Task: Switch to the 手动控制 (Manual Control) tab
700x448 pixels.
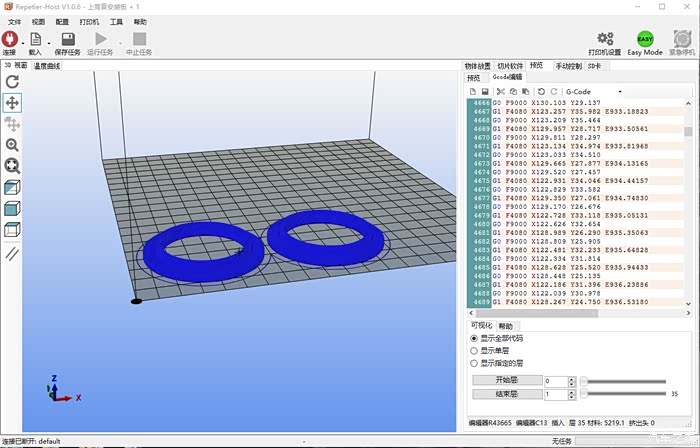Action: coord(568,66)
